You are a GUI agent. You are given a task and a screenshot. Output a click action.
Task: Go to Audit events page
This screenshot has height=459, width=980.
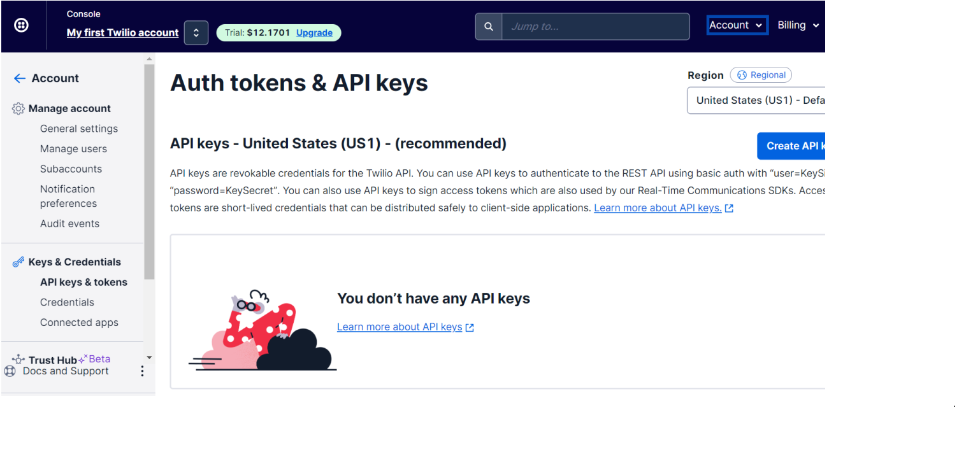coord(69,223)
